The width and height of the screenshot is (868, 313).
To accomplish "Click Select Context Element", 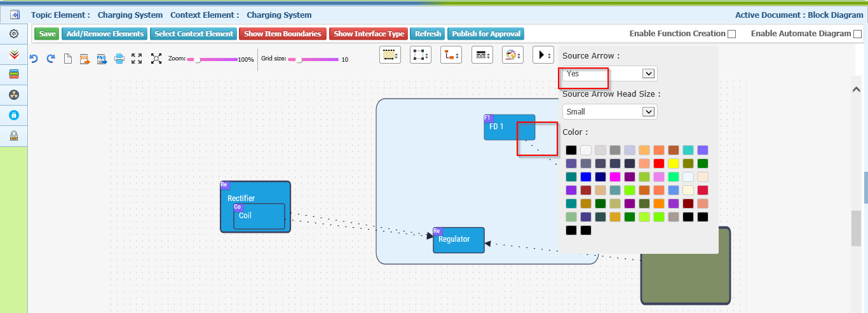I will 194,34.
